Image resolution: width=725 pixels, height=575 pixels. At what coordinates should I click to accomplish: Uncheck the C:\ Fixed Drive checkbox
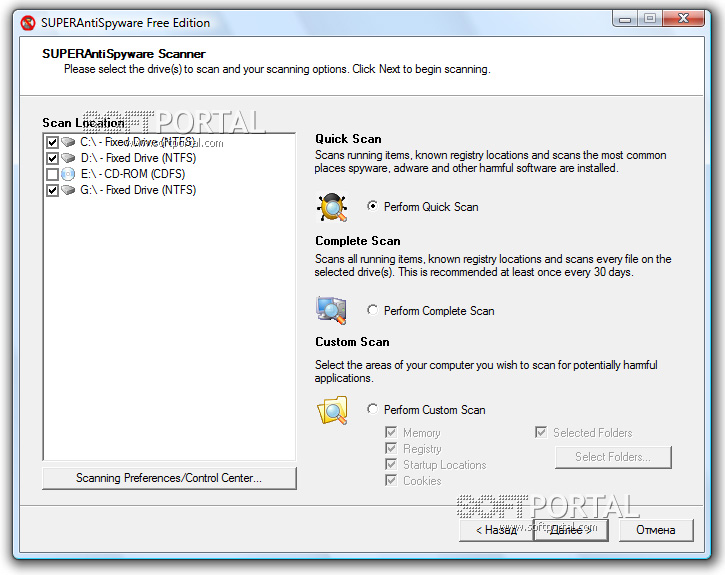(52, 142)
